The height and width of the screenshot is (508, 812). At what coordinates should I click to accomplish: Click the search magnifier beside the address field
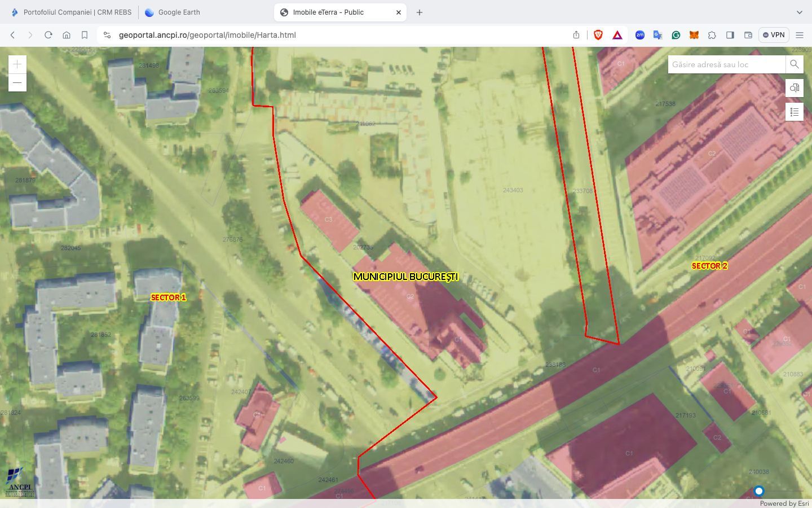tap(794, 64)
